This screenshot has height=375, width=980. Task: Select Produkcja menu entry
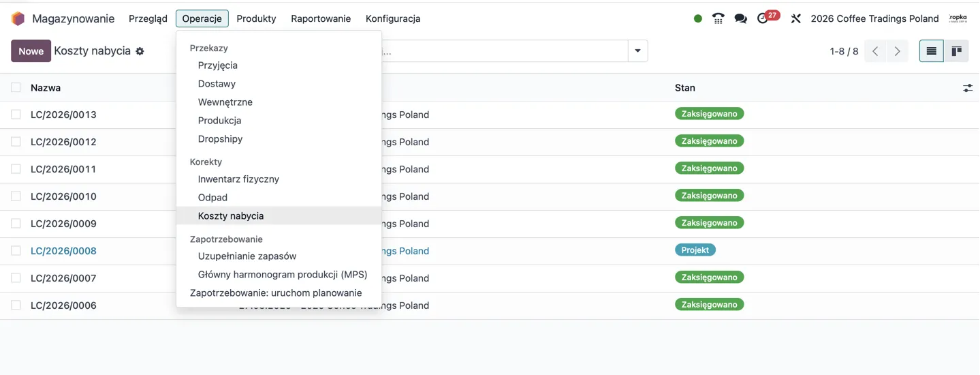coord(279,121)
